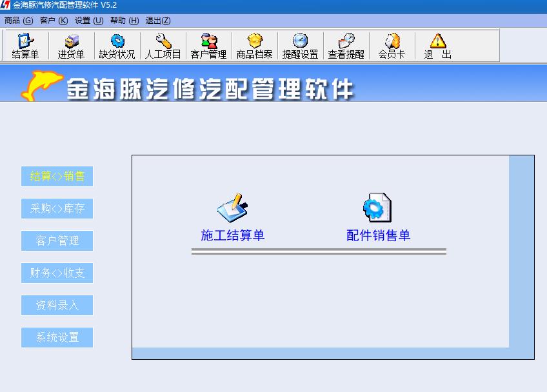The image size is (547, 392).
Task: Open the 施工结算单 shortcut
Action: (x=232, y=217)
